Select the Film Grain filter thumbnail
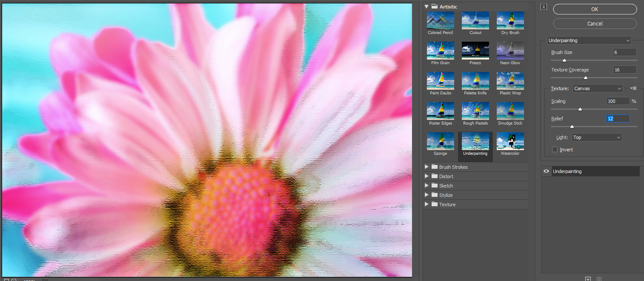The image size is (644, 281). coord(440,51)
